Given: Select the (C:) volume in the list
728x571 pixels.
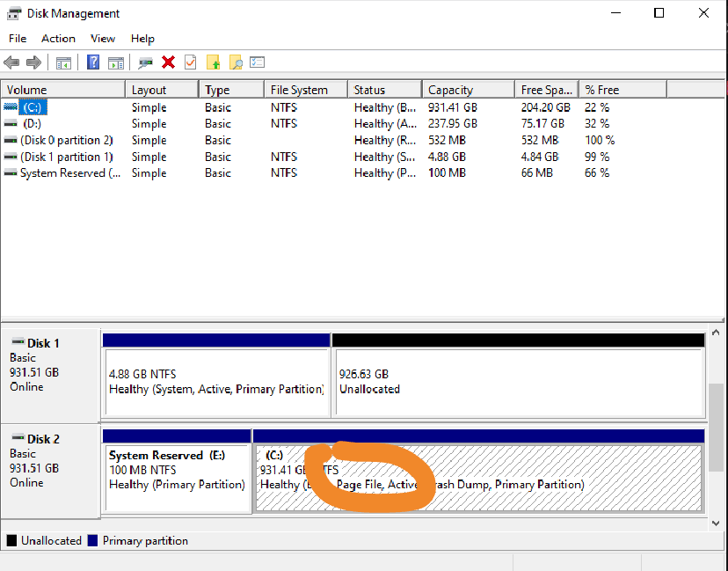Looking at the screenshot, I should coord(33,107).
